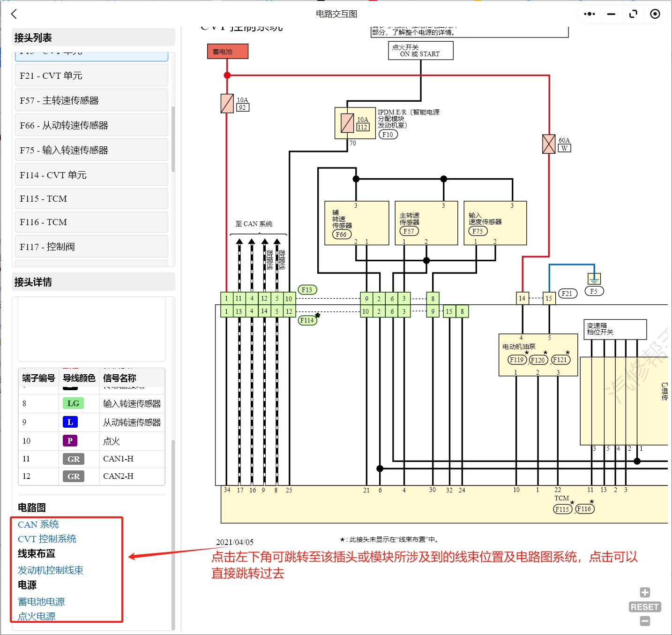Select the F13 connector tag in the diagram
672x635 pixels.
307,290
